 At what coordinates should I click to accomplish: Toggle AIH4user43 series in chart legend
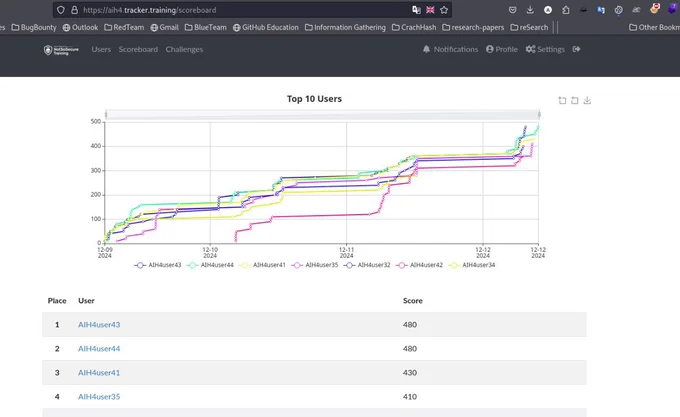click(158, 265)
